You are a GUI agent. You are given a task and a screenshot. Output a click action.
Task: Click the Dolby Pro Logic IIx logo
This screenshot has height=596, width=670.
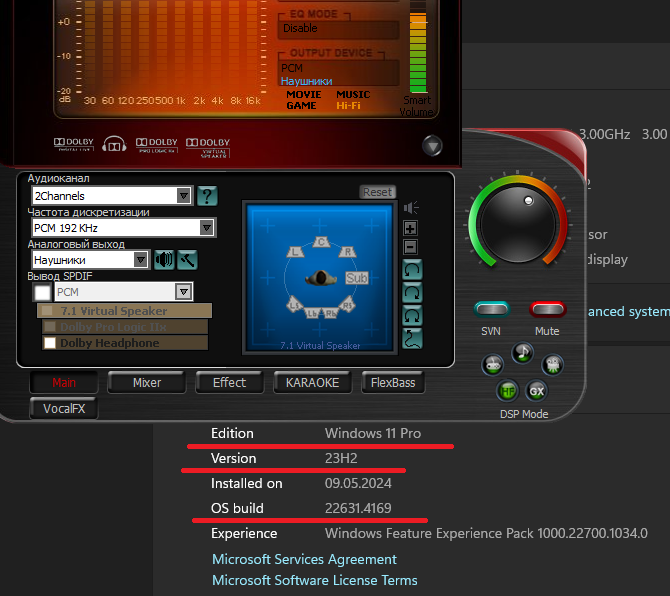156,145
